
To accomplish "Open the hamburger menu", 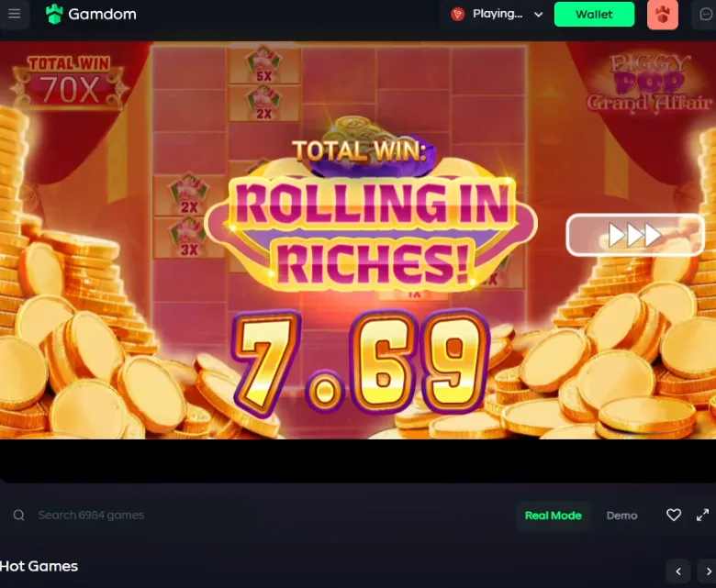I will click(14, 14).
